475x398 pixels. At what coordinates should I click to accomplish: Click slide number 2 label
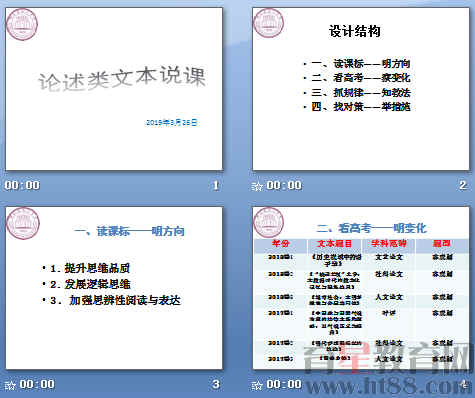coord(463,185)
